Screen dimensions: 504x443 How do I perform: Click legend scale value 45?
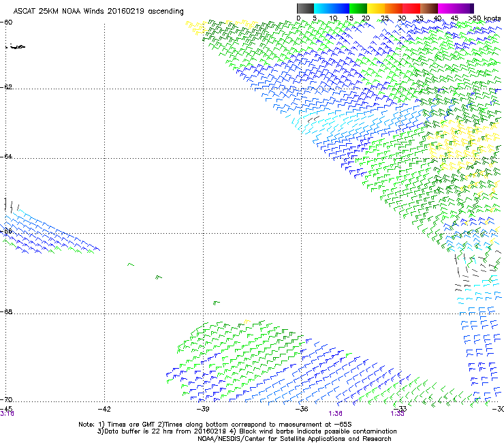(x=454, y=18)
